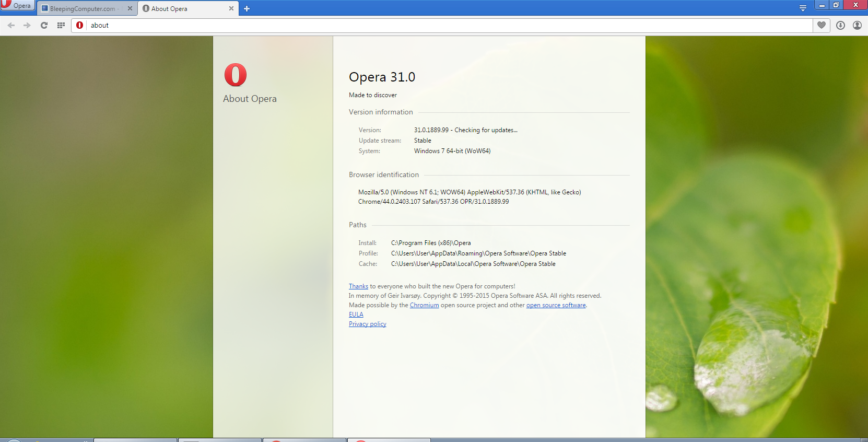Minimize the Opera window
The image size is (868, 442).
[x=822, y=5]
